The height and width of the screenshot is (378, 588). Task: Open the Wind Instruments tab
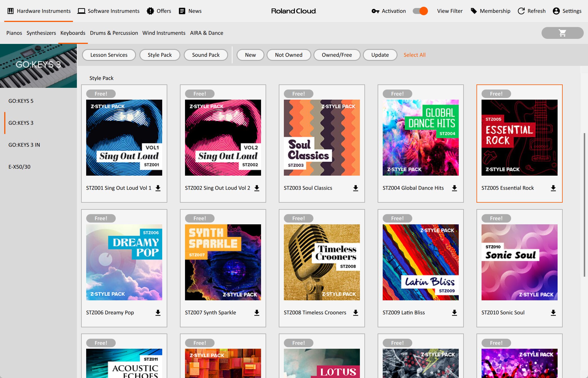[164, 33]
